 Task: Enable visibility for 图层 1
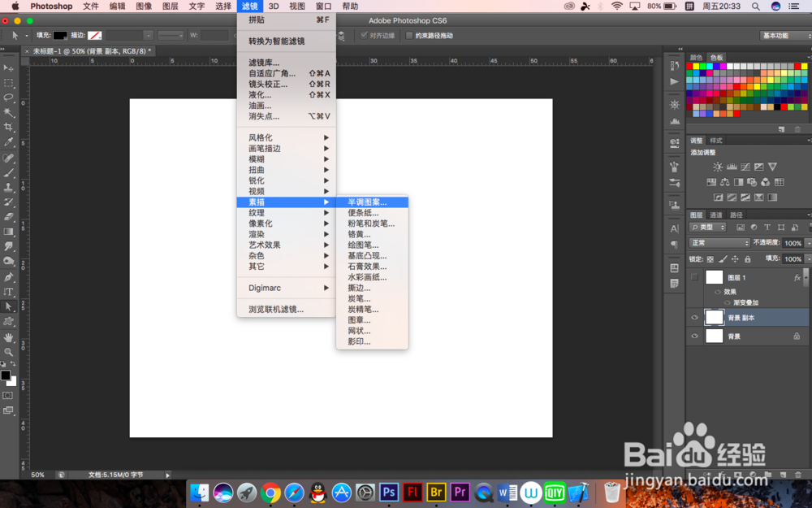[696, 276]
